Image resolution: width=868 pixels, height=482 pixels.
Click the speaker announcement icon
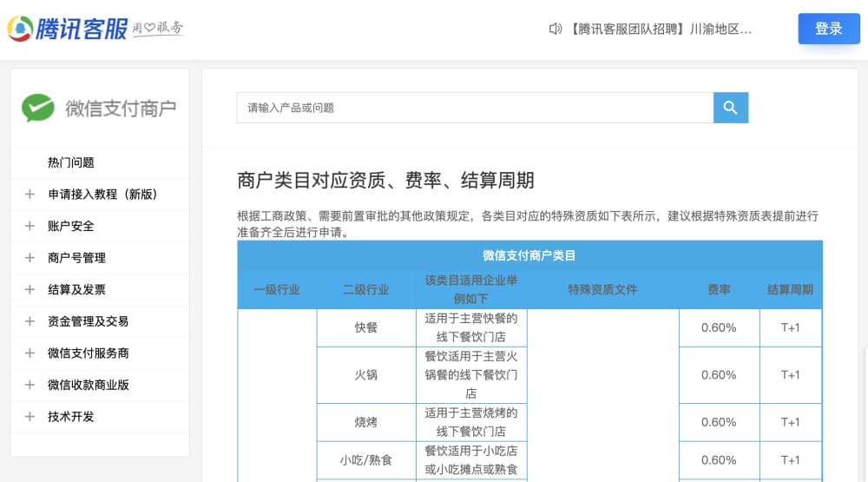[556, 29]
